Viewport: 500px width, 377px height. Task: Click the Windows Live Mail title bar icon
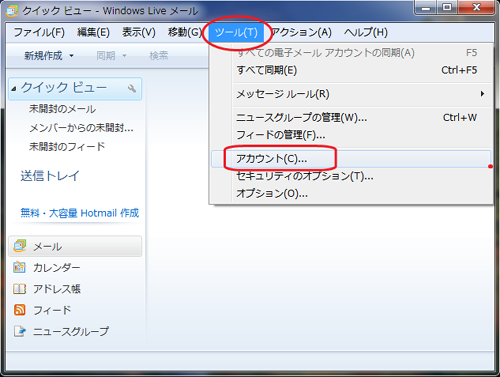tap(12, 11)
